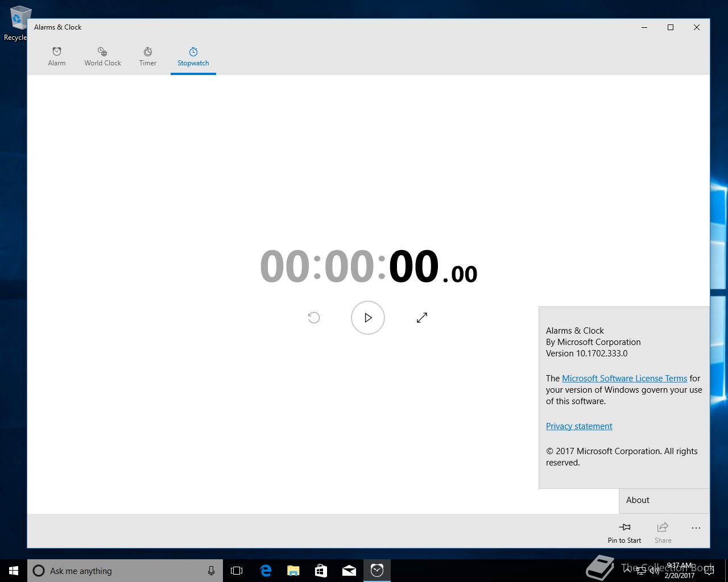Launch Microsoft Edge from taskbar
The height and width of the screenshot is (582, 728).
[266, 571]
